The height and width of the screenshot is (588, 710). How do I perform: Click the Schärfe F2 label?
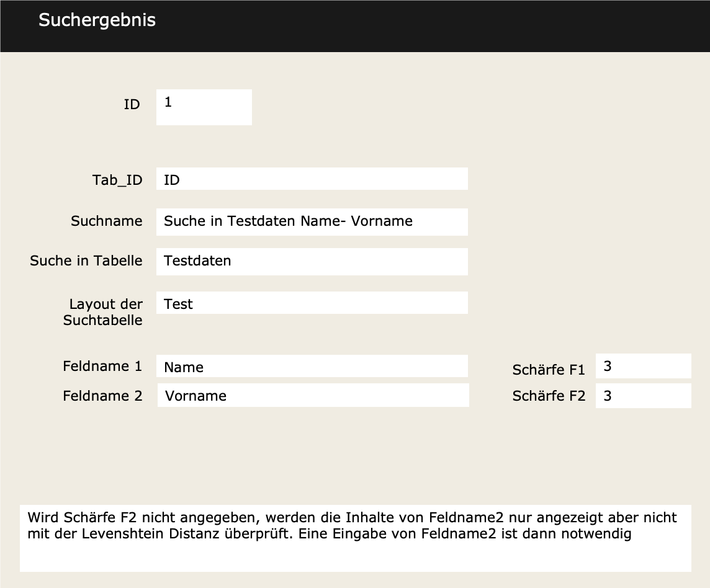pos(549,395)
